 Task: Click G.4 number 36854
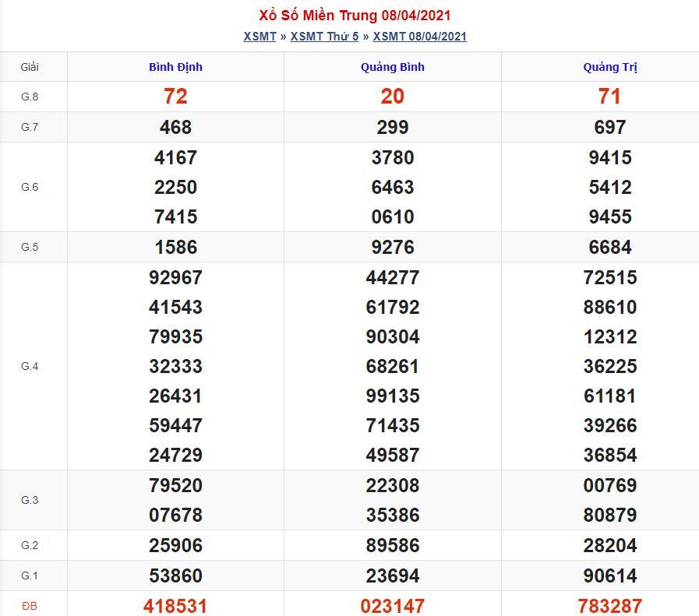coord(610,456)
